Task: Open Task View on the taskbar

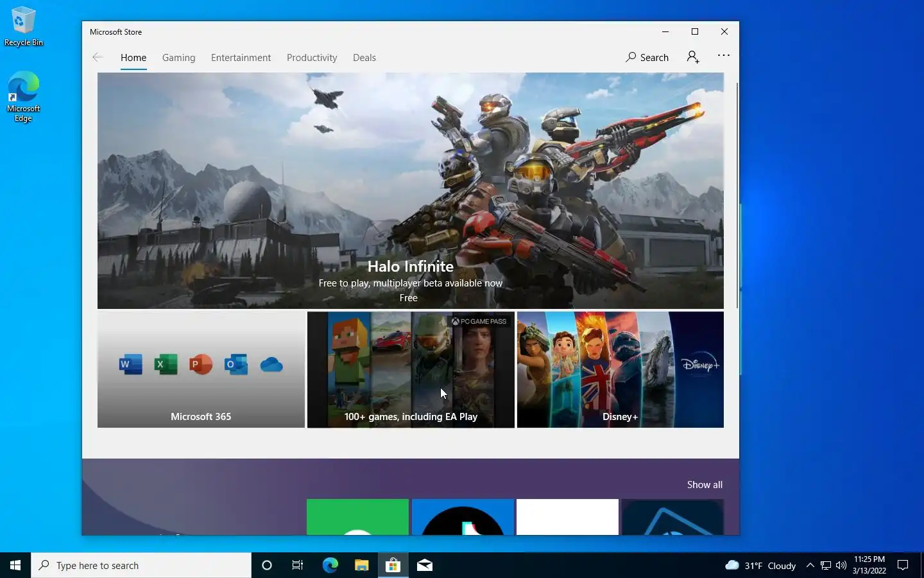Action: (298, 565)
